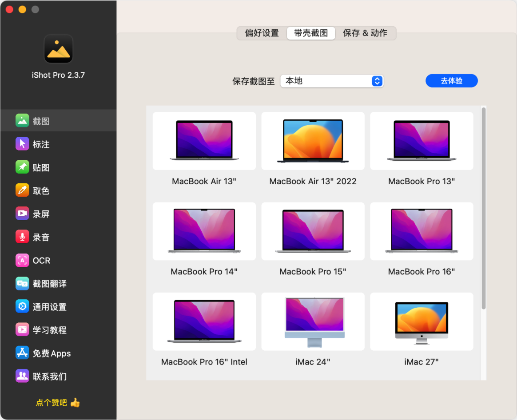Click the 学习教程 sidebar label

[49, 330]
